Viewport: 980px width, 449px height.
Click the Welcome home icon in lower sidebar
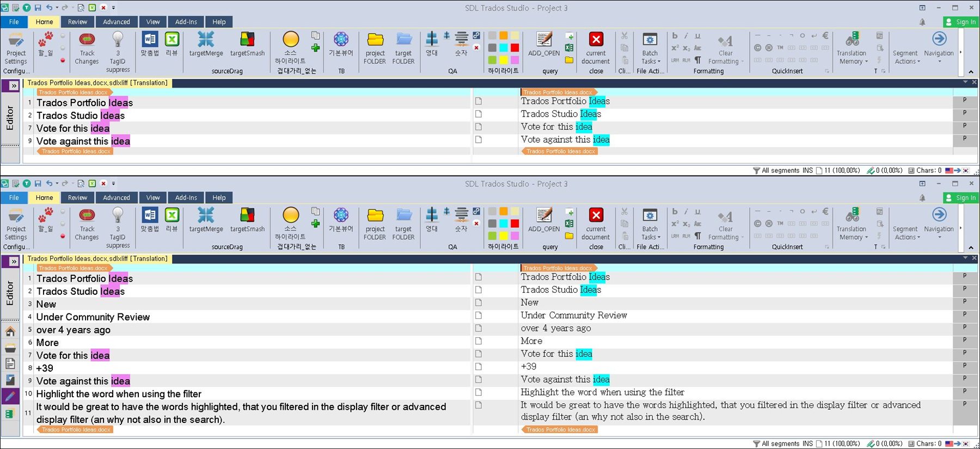pos(10,331)
